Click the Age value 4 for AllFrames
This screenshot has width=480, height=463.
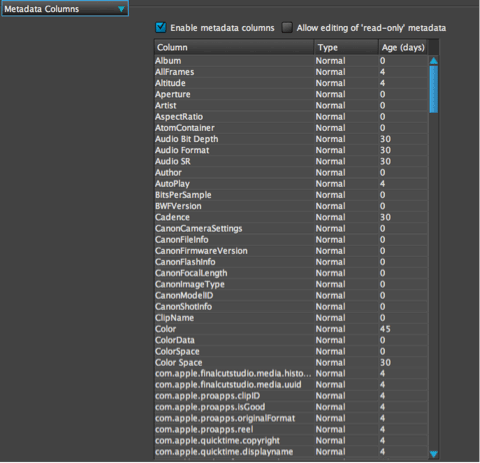point(382,72)
